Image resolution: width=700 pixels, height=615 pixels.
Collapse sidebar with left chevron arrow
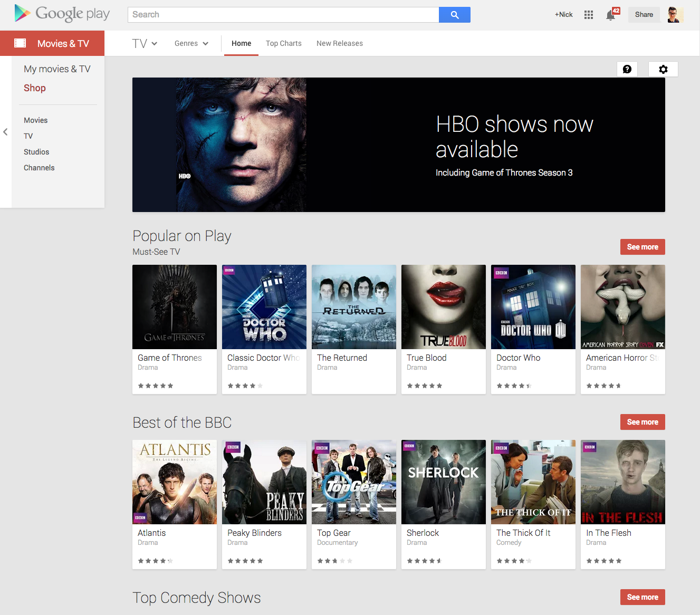tap(5, 132)
